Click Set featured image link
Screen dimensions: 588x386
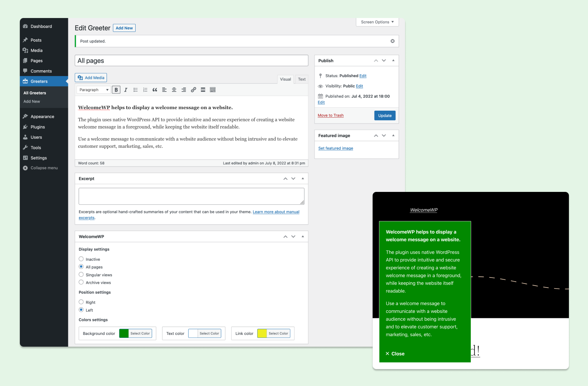336,149
